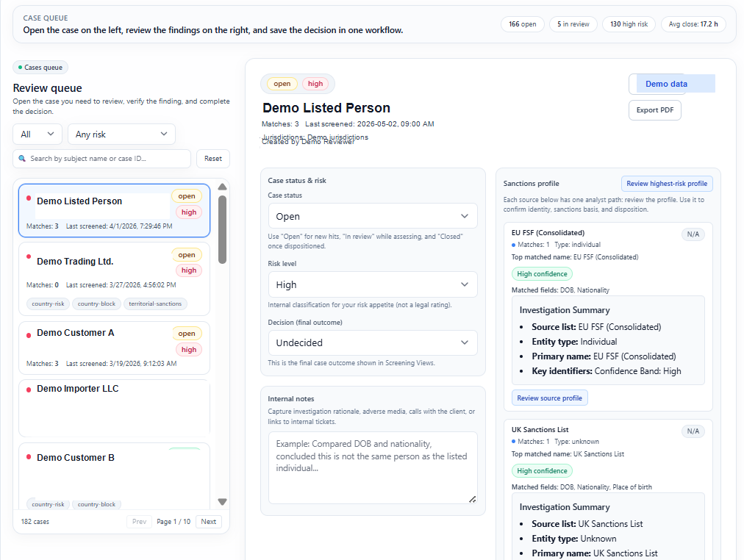Screen dimensions: 744x560
Task: Click red dot beside Demo Importer LLC
Action: (x=29, y=390)
